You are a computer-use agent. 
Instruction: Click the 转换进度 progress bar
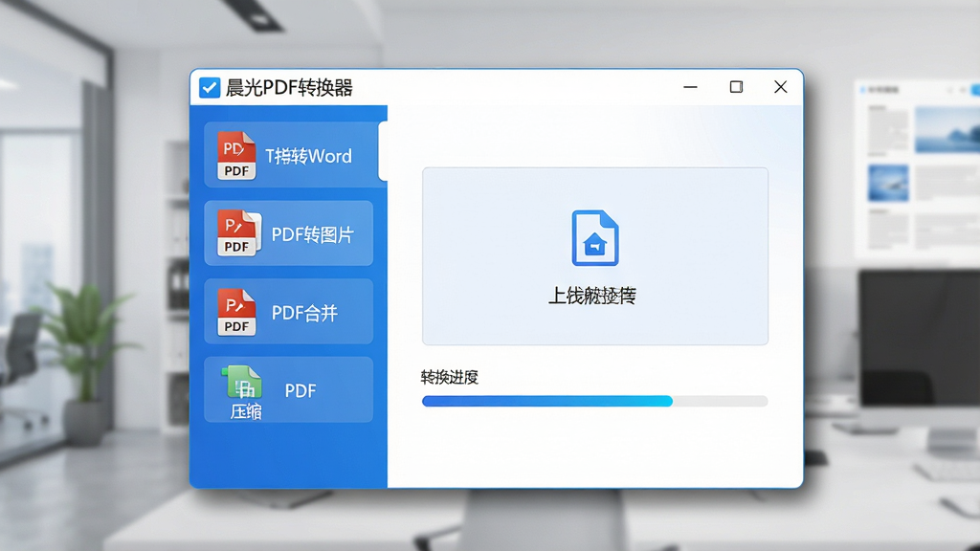coord(595,401)
